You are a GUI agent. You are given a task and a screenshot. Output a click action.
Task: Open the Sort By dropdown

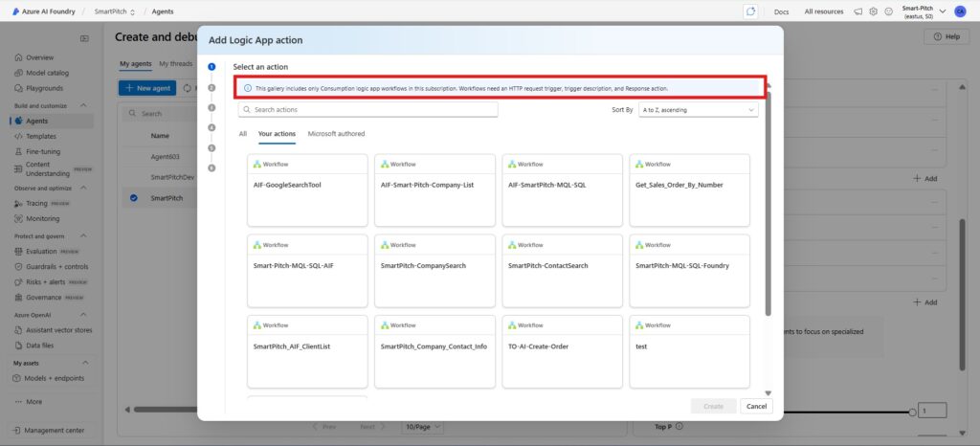pos(698,110)
